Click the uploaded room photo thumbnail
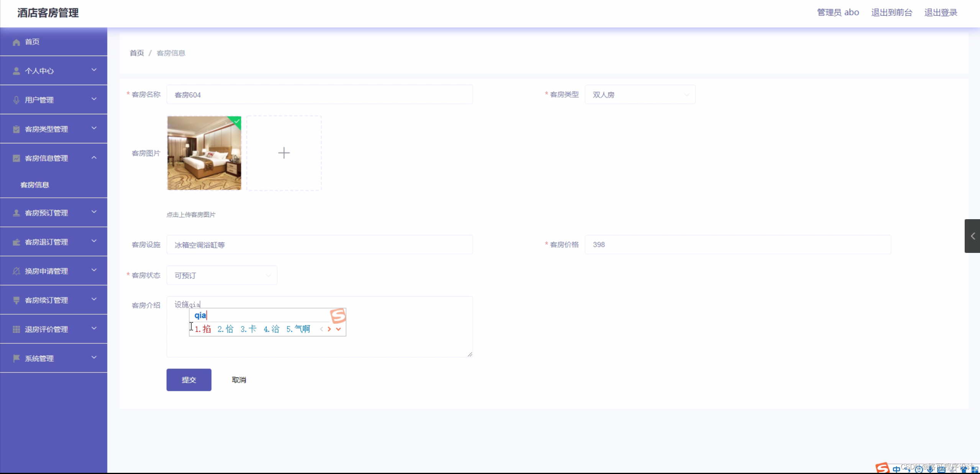The image size is (980, 474). 204,153
